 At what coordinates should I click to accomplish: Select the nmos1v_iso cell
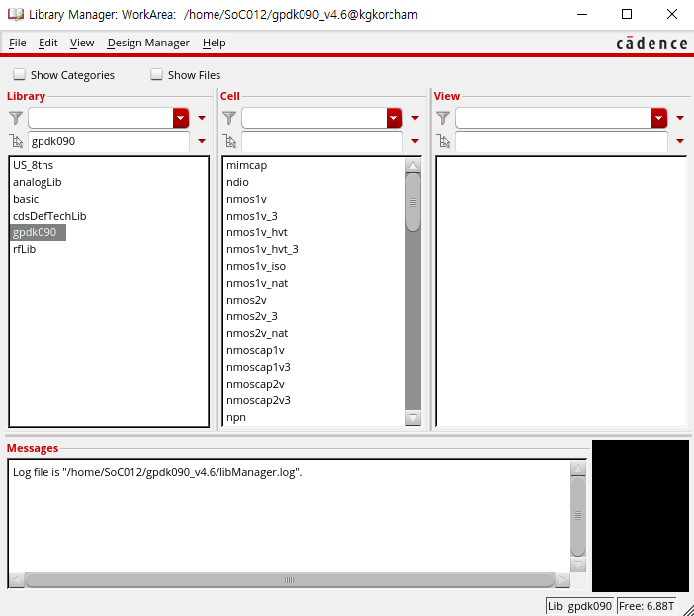256,266
